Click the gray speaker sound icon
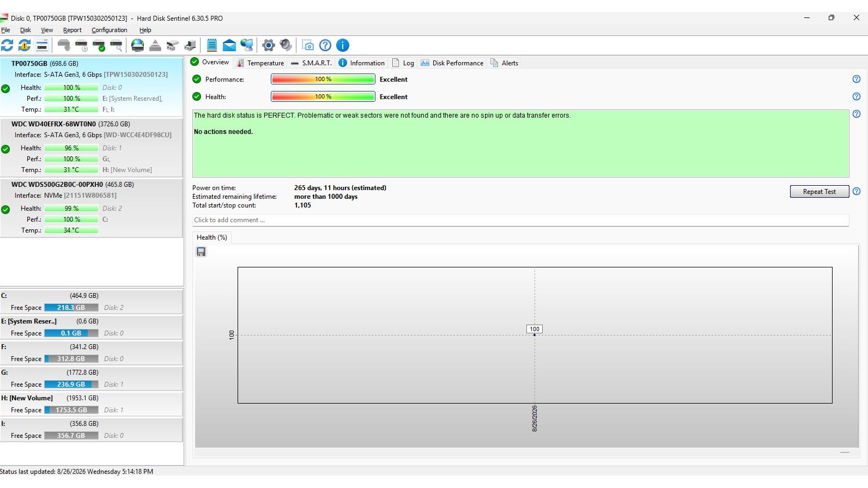 (x=286, y=45)
